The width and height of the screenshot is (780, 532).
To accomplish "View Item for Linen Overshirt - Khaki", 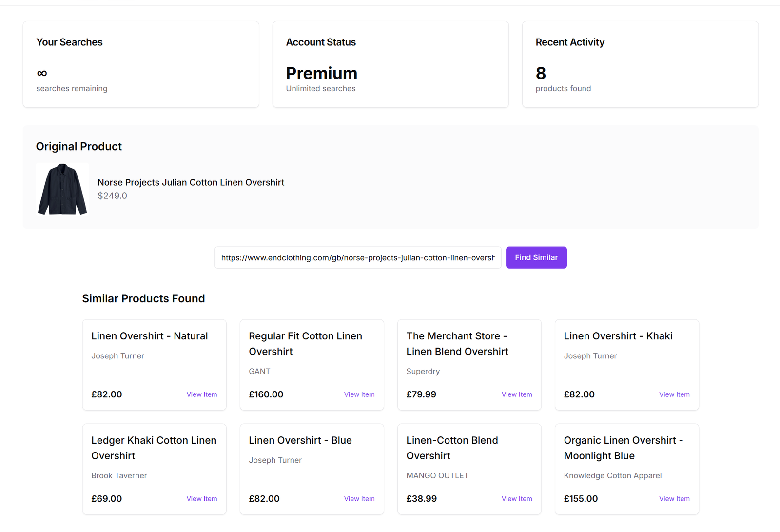I will 674,394.
